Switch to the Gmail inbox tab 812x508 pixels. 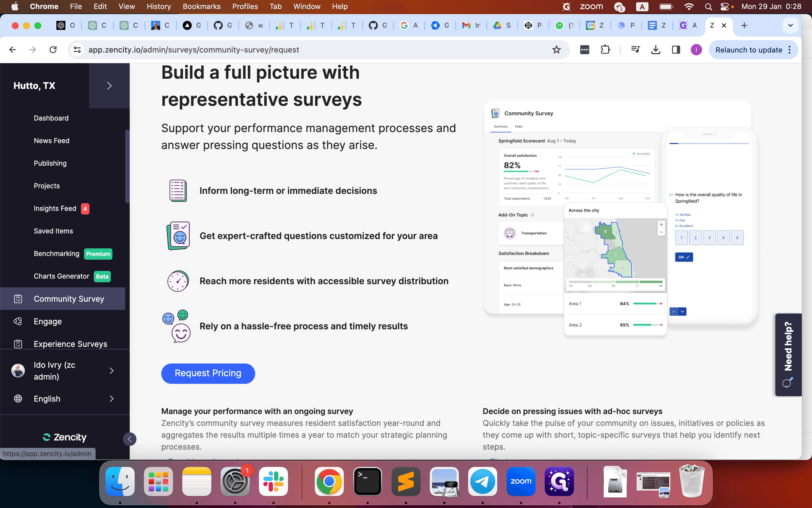point(471,25)
